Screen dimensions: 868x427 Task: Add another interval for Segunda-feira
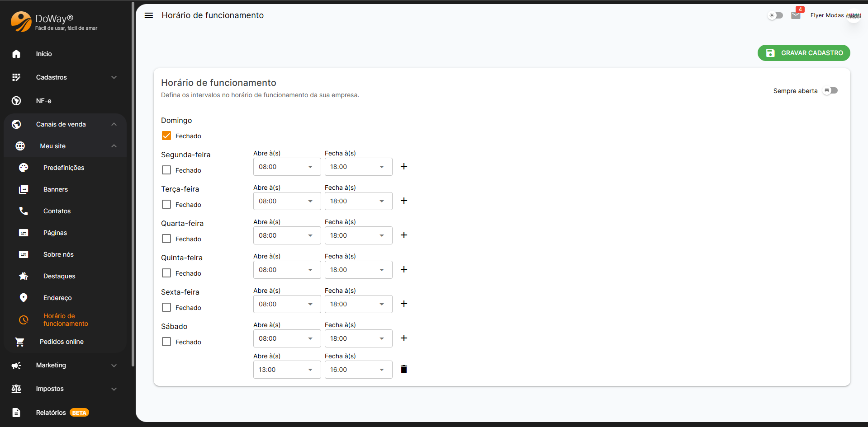(404, 167)
